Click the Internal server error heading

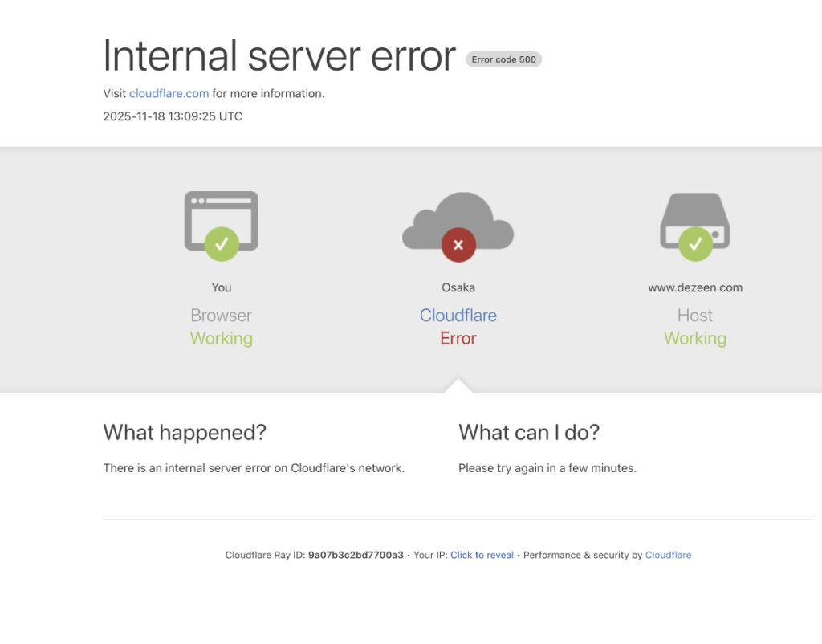[279, 56]
